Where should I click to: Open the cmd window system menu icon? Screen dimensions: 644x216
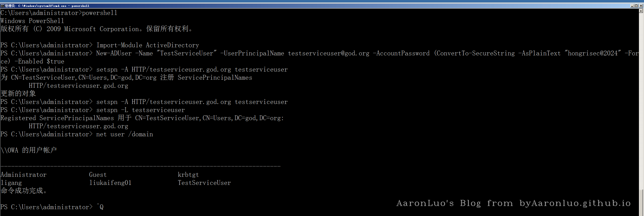pos(2,6)
